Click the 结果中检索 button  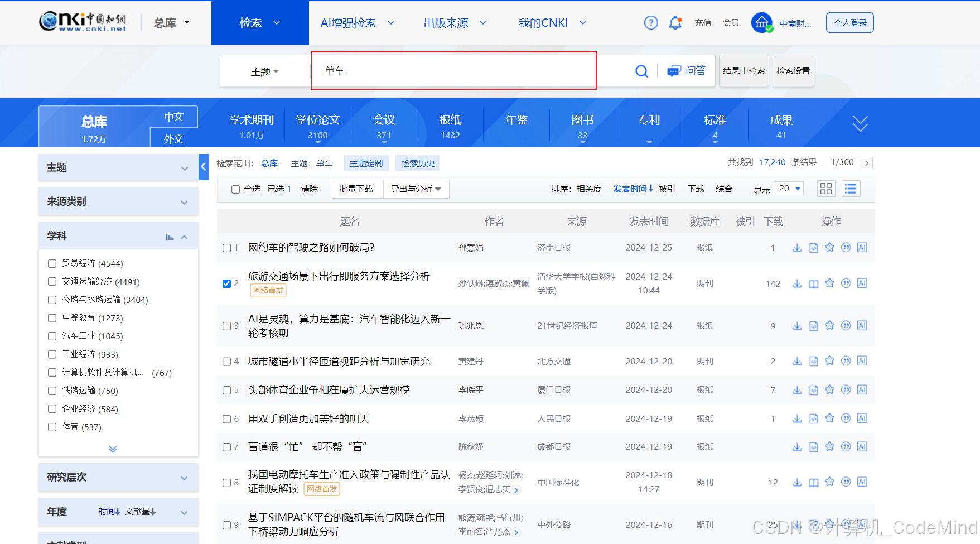click(744, 71)
